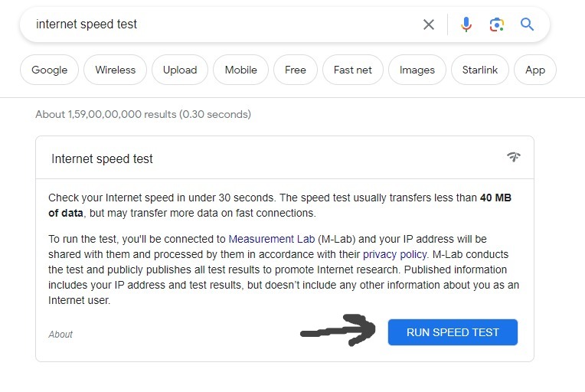Click the Wi-Fi speed icon in card header
Viewport: 585px width, 392px height.
pos(514,157)
